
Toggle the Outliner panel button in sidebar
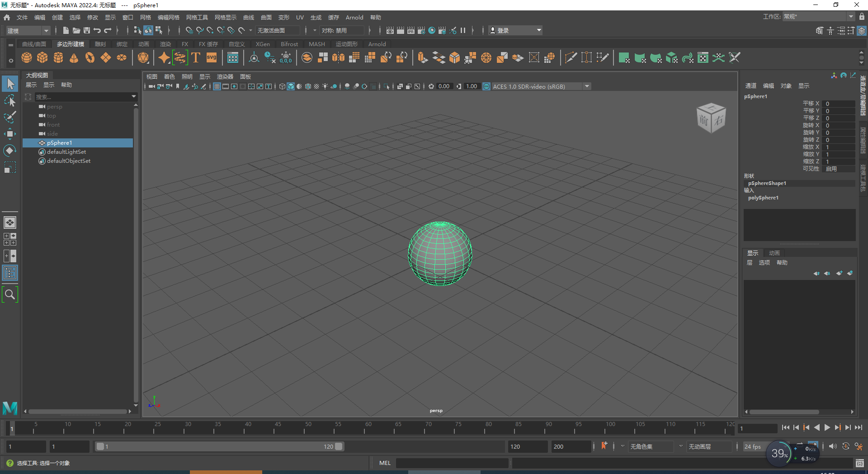click(10, 273)
